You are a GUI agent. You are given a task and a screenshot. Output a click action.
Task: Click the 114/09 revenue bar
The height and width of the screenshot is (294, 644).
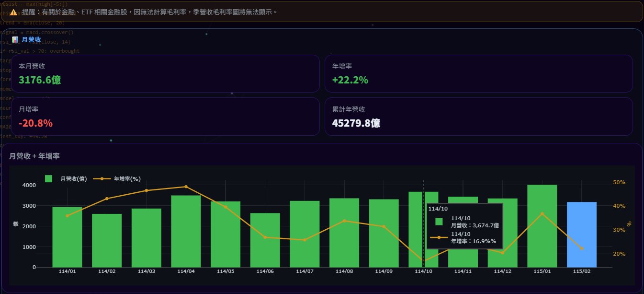pyautogui.click(x=384, y=233)
